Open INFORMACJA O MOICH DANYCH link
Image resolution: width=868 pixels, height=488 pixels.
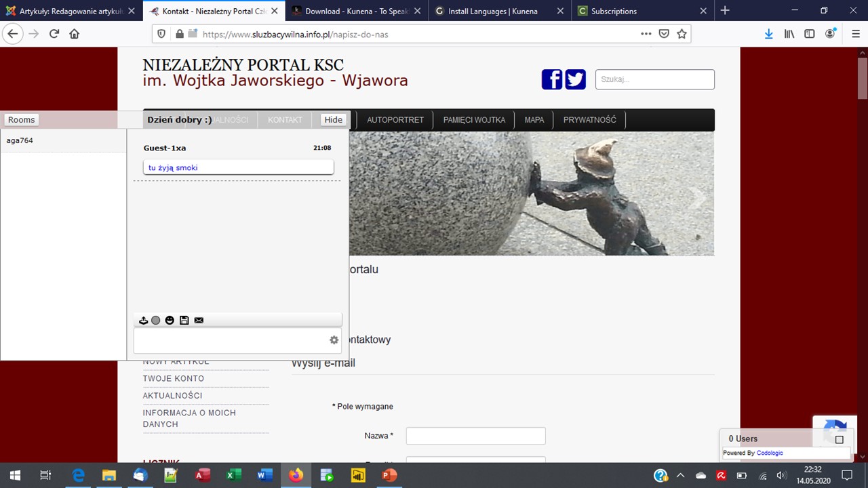pos(189,418)
